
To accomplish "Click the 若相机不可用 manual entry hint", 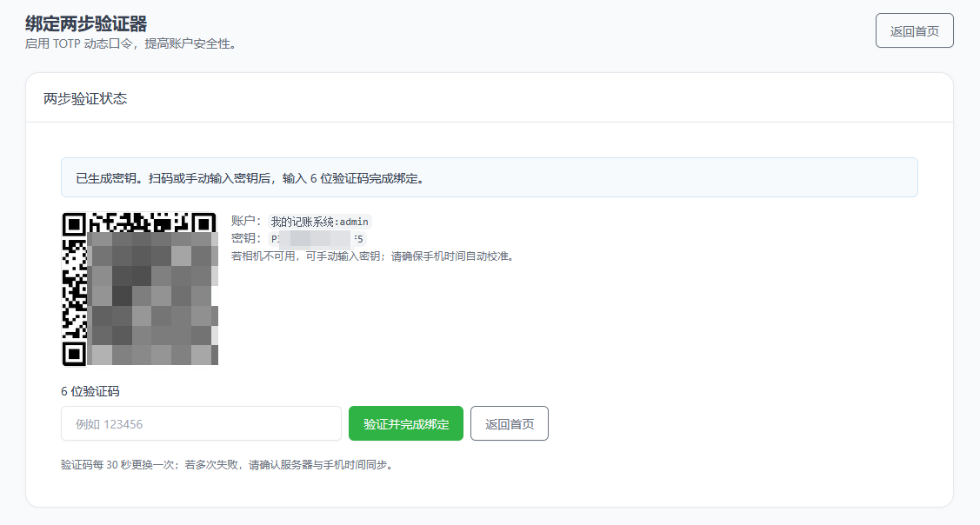I will pos(372,256).
